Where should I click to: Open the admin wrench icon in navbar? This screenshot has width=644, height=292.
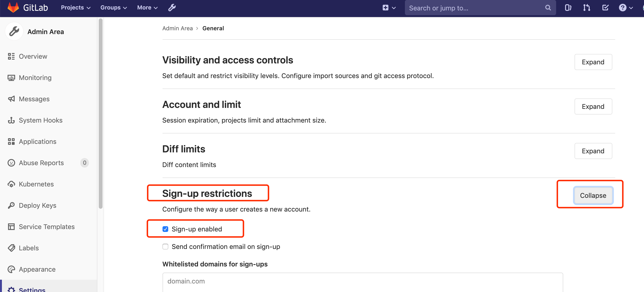point(172,8)
